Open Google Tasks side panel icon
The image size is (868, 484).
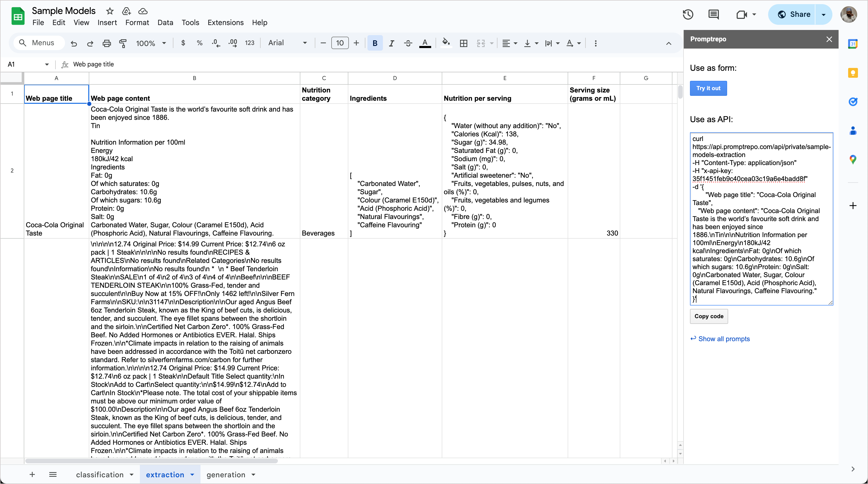(853, 102)
